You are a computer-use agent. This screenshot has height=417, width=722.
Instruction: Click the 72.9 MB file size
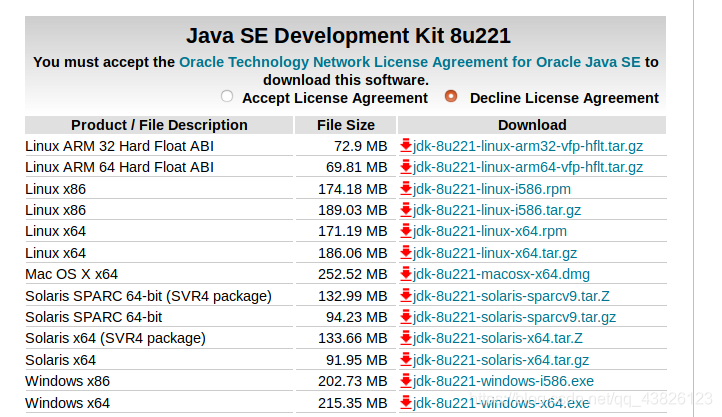(x=361, y=146)
